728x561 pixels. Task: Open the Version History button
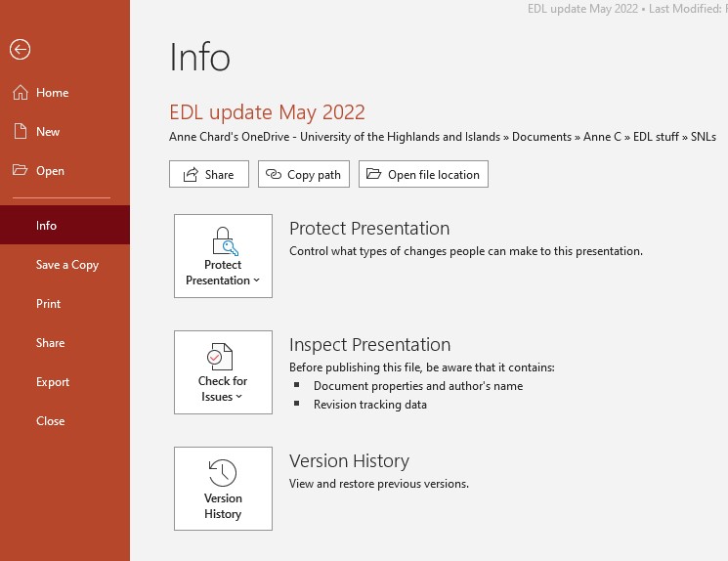223,489
